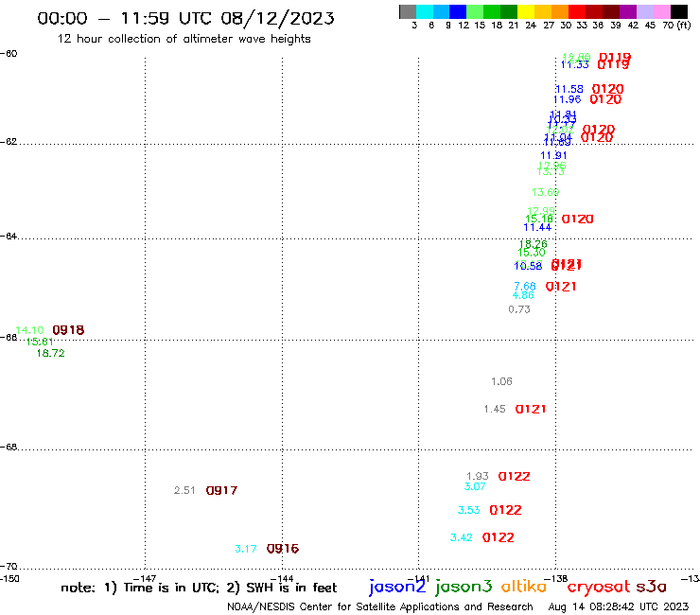Viewport: 700px width, 615px height.
Task: Click wave height value 0.73
Action: 519,309
